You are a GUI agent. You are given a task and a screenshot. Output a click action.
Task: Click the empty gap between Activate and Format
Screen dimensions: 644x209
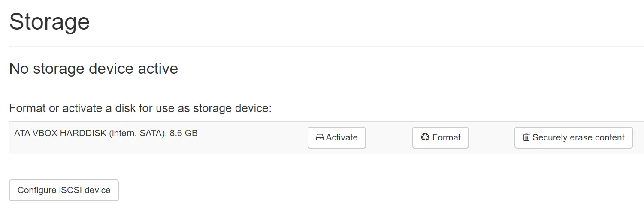[389, 137]
